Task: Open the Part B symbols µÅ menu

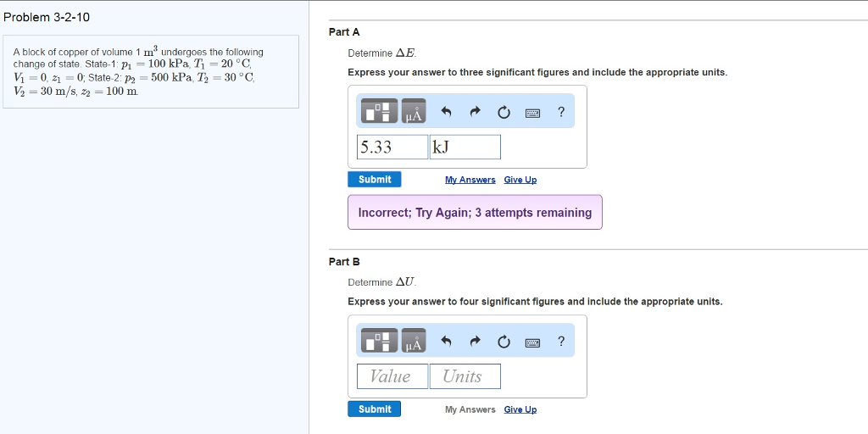Action: pyautogui.click(x=414, y=342)
